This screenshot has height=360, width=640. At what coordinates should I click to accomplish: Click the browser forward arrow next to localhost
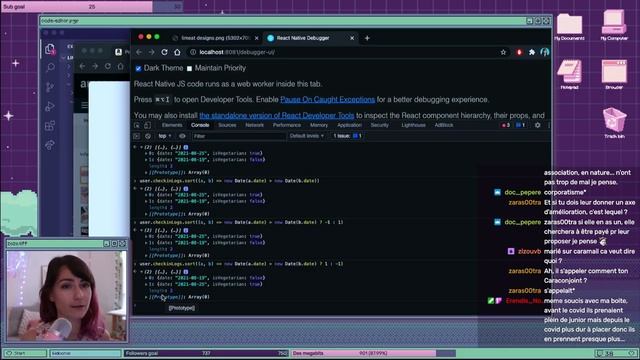coord(151,52)
